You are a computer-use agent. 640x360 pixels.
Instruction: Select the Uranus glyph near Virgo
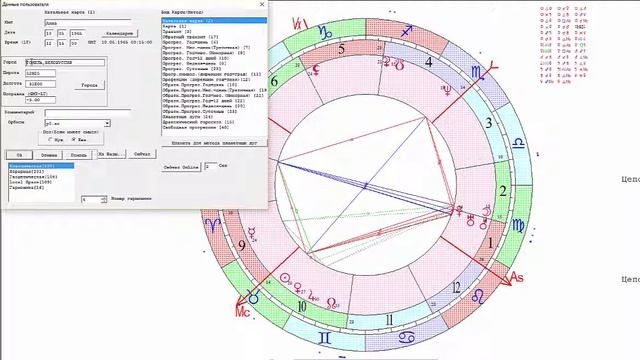point(470,220)
